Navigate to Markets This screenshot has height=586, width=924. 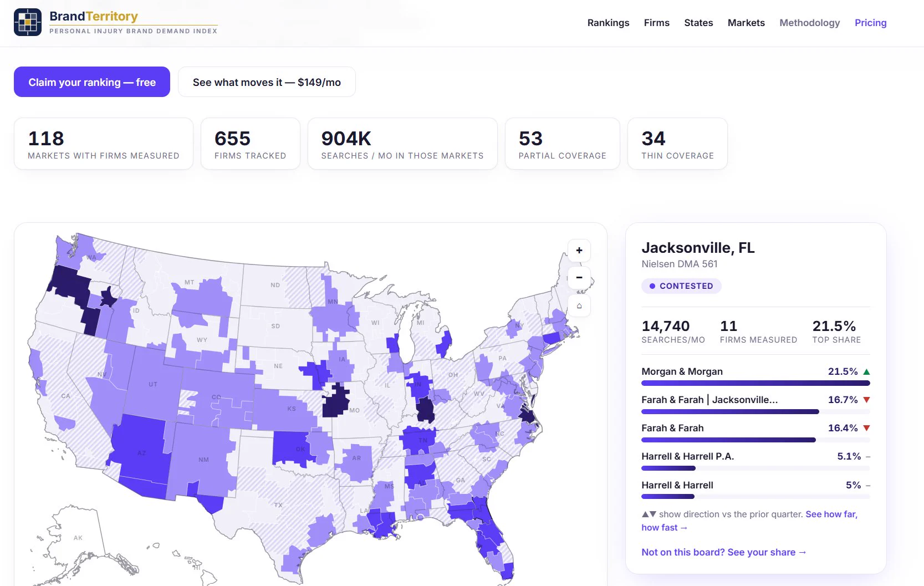point(746,23)
